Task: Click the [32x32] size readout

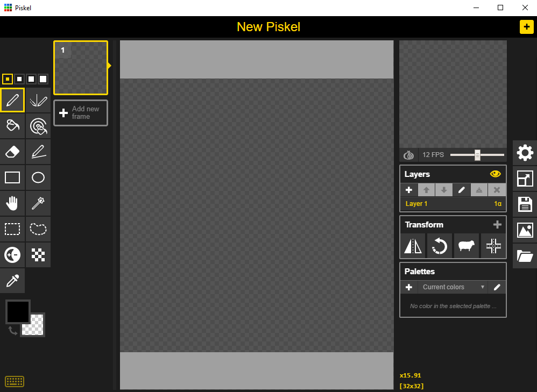Action: [412, 386]
